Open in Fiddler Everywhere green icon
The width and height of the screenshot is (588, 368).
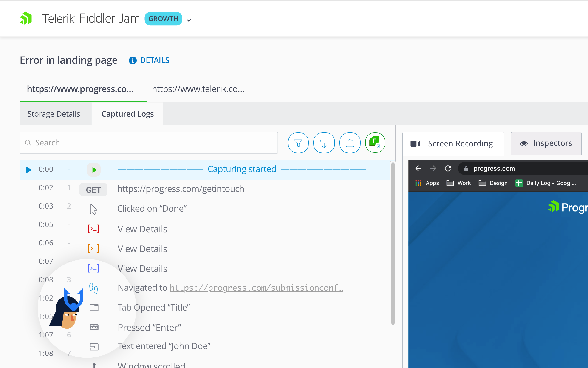click(375, 143)
